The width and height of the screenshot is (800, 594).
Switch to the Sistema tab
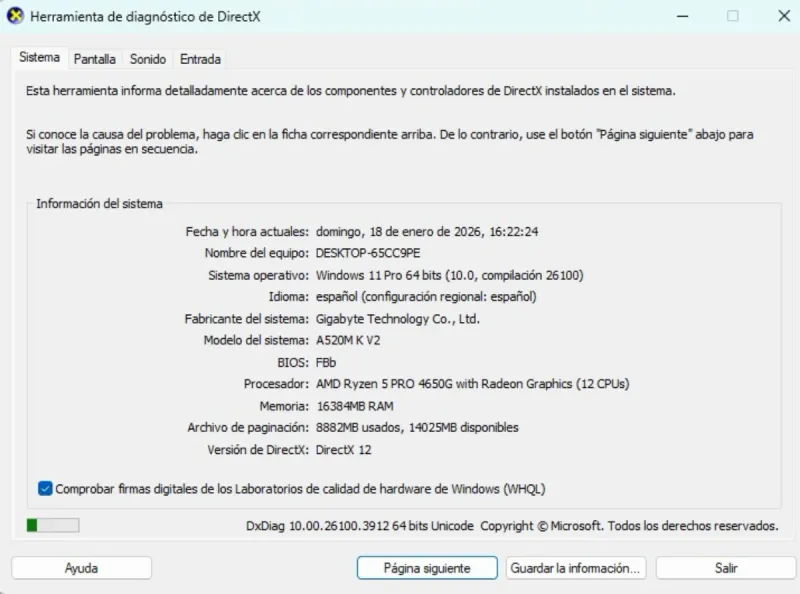(39, 57)
